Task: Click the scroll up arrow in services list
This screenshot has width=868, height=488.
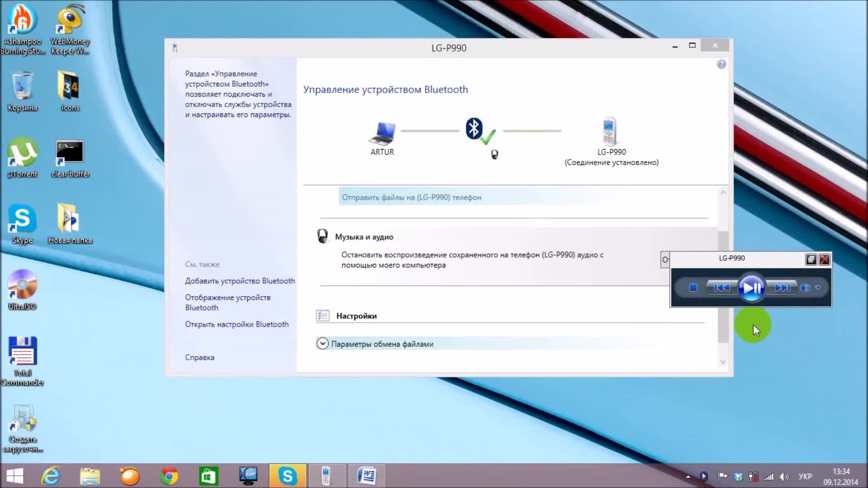Action: [x=723, y=192]
